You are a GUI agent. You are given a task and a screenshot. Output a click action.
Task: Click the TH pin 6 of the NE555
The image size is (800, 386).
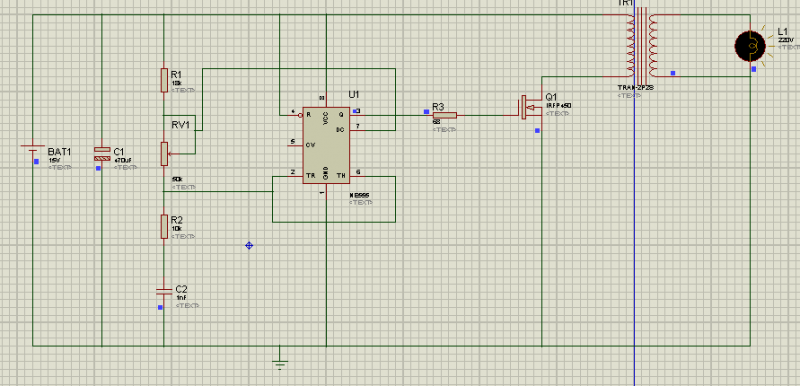pyautogui.click(x=351, y=175)
